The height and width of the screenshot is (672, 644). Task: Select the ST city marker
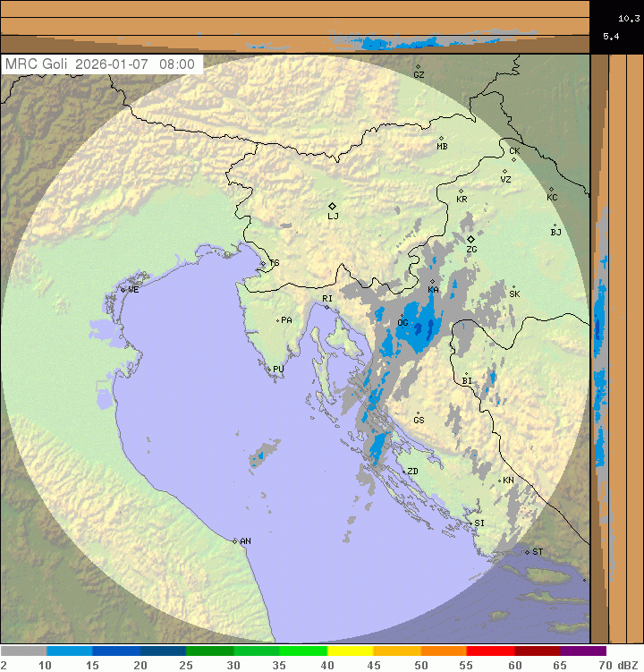[x=527, y=551]
